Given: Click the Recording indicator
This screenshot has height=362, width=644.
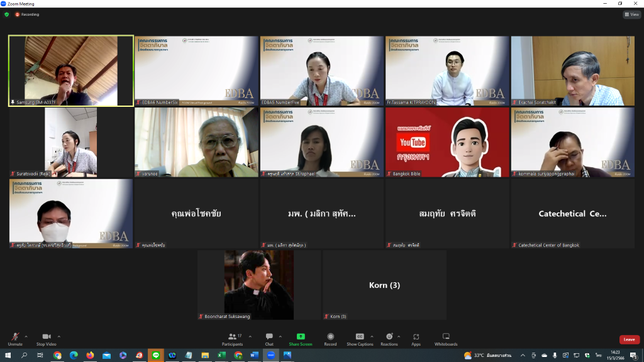Looking at the screenshot, I should pyautogui.click(x=27, y=14).
